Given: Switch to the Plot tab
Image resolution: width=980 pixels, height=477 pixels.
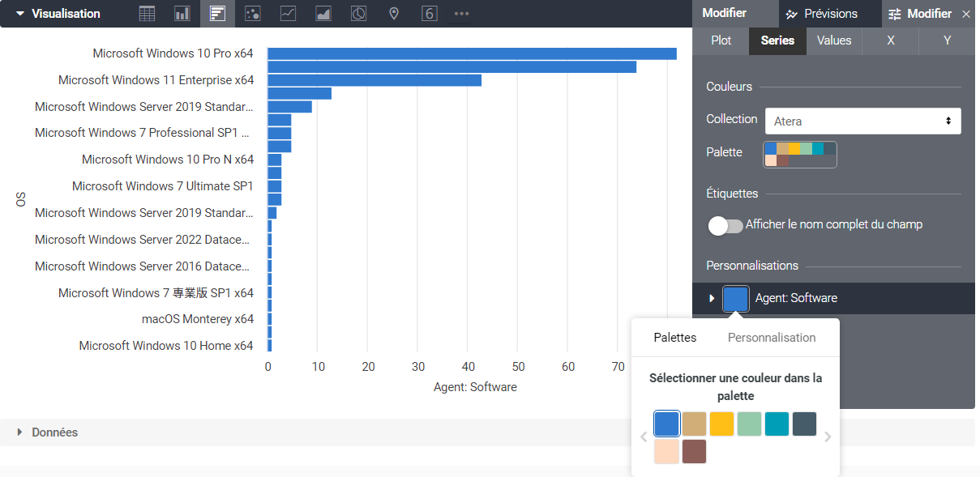Looking at the screenshot, I should coord(721,40).
